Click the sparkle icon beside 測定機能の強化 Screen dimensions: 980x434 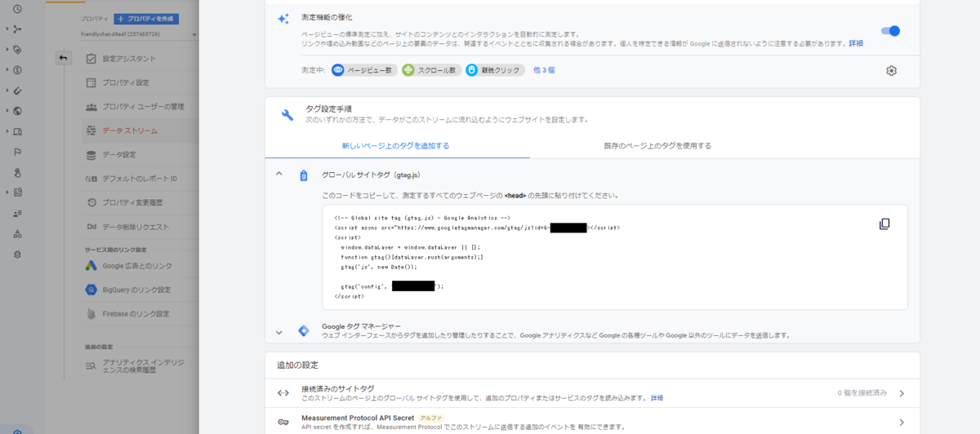point(283,19)
